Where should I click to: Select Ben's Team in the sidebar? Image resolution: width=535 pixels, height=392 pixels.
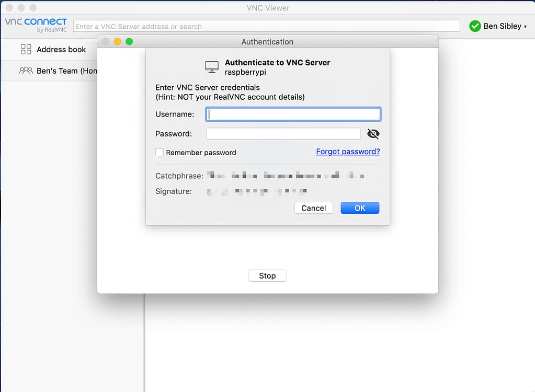point(58,71)
